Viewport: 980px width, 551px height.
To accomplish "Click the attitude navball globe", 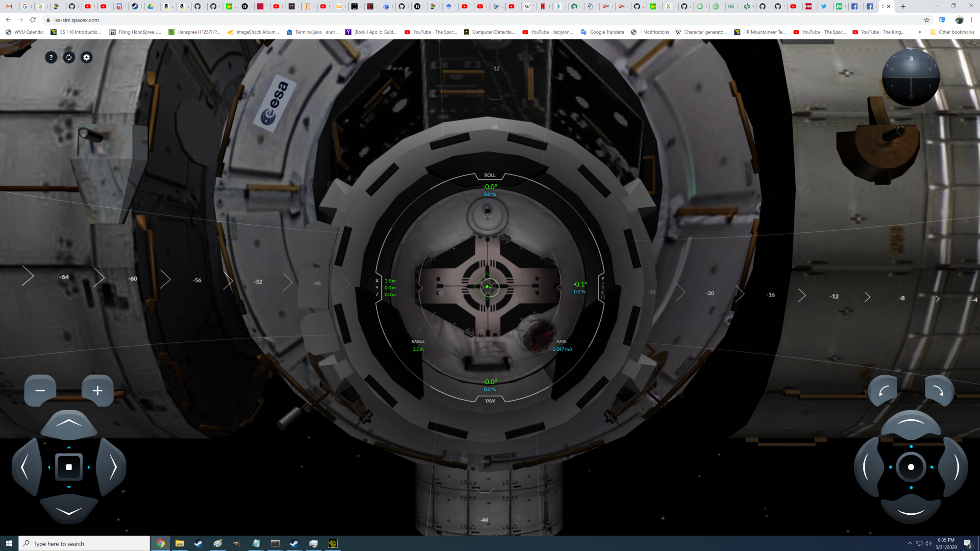I will click(x=911, y=77).
